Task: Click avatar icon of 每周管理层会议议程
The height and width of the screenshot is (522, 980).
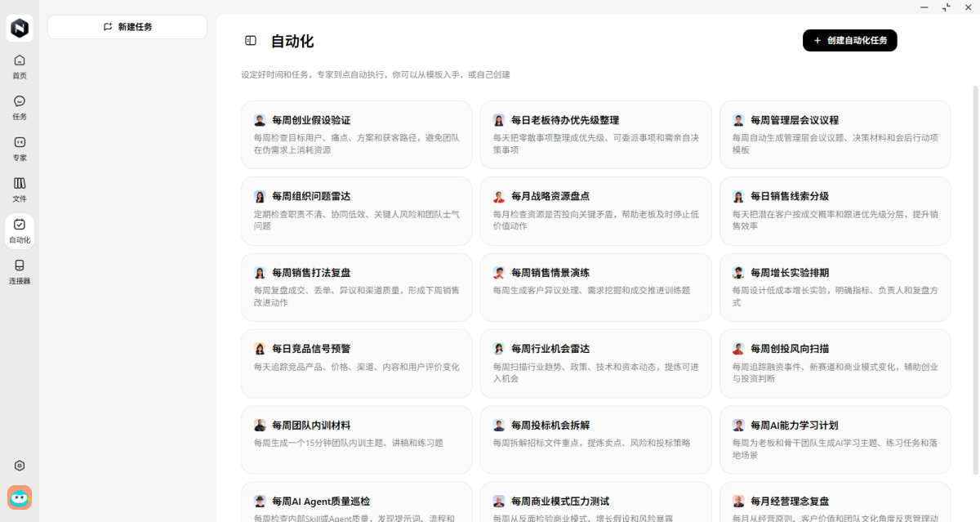Action: pyautogui.click(x=738, y=120)
